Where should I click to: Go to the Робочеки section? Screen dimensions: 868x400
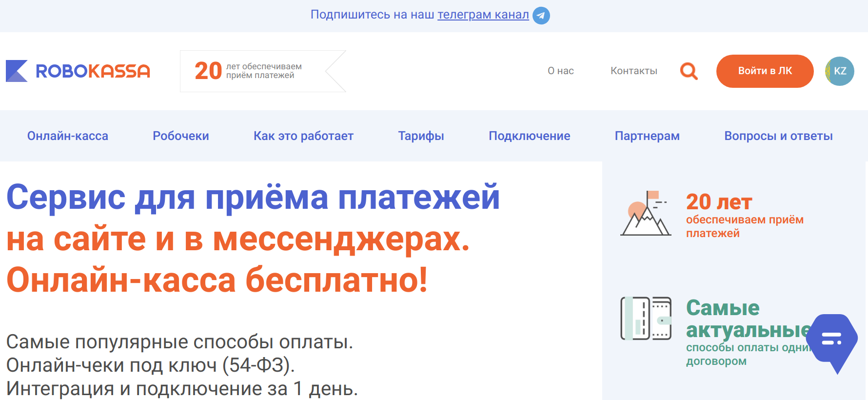[181, 136]
